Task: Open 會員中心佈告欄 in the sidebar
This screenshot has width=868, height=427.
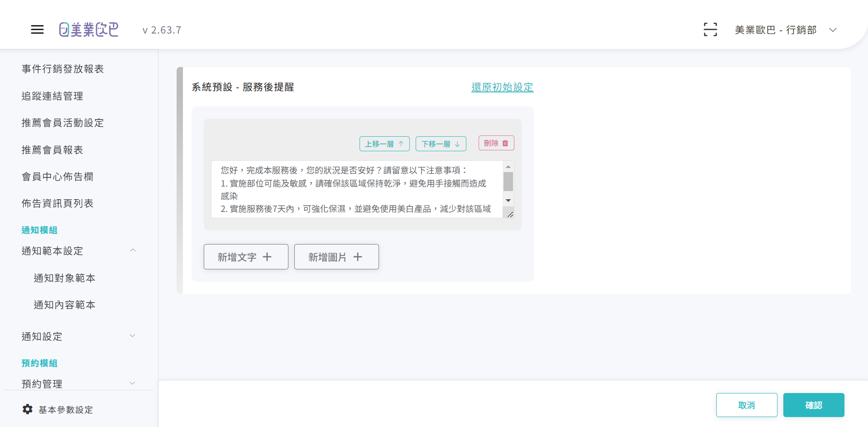Action: 58,177
